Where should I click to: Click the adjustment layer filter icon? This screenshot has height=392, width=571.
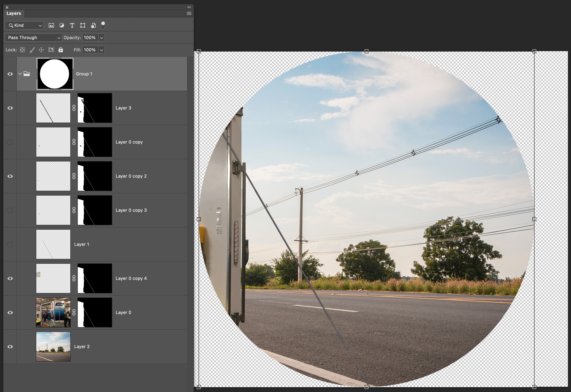point(62,25)
